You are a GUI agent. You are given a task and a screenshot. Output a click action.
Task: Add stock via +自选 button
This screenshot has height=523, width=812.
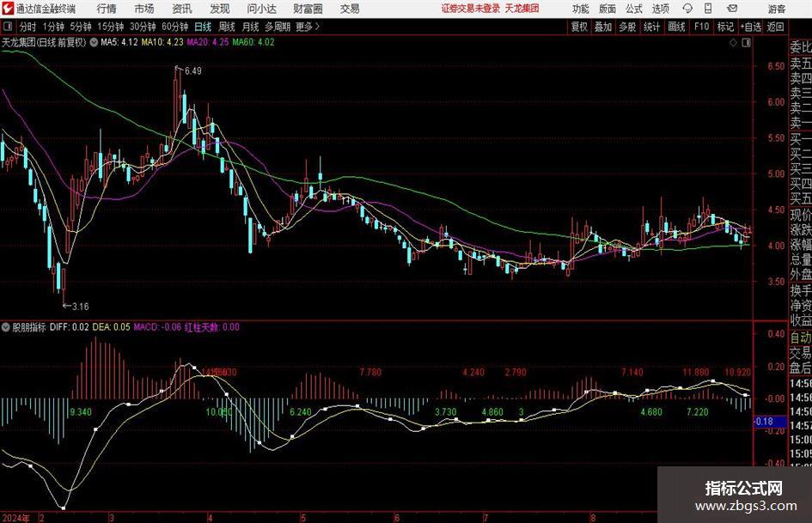[x=751, y=27]
